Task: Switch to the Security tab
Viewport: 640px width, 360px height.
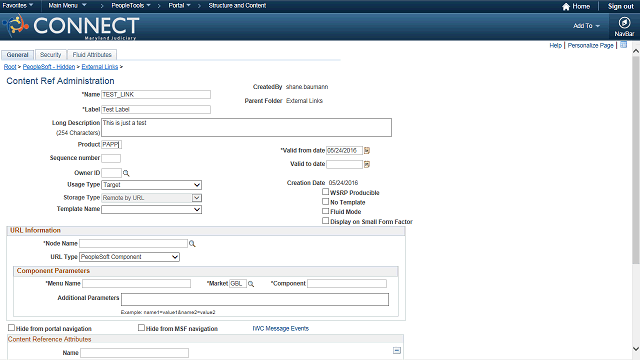Action: click(x=51, y=55)
